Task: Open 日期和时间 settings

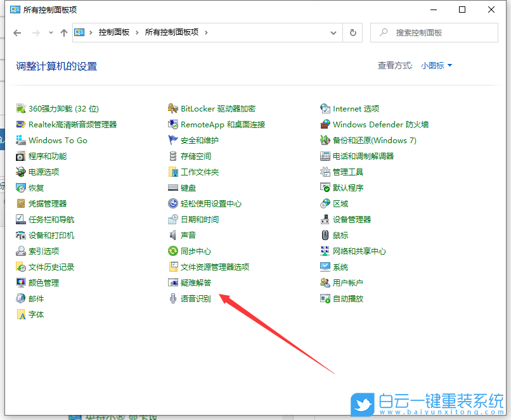Action: 200,219
